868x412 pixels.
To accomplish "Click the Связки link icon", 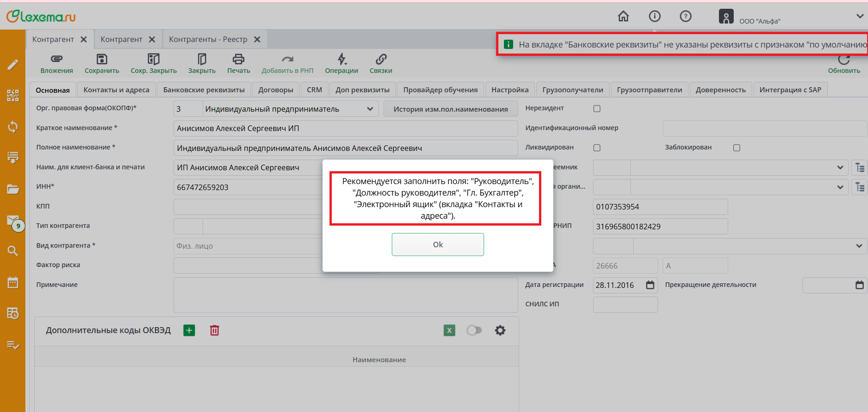I will click(381, 59).
